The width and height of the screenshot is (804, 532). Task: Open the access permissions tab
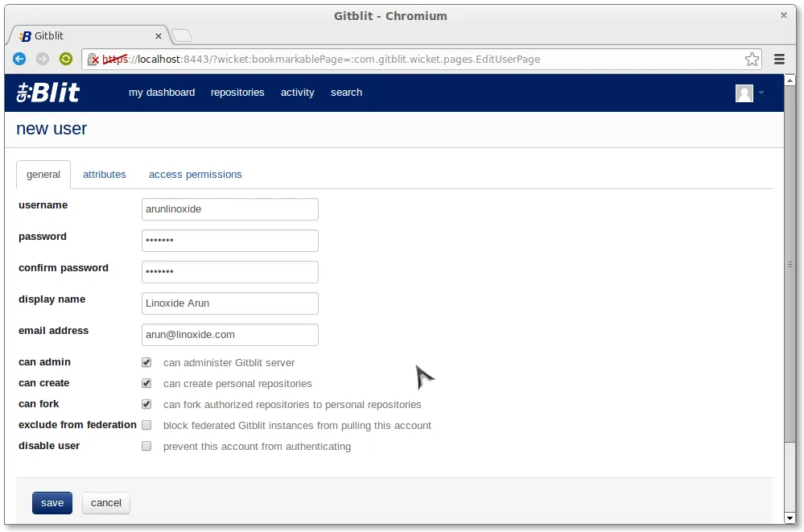[195, 174]
